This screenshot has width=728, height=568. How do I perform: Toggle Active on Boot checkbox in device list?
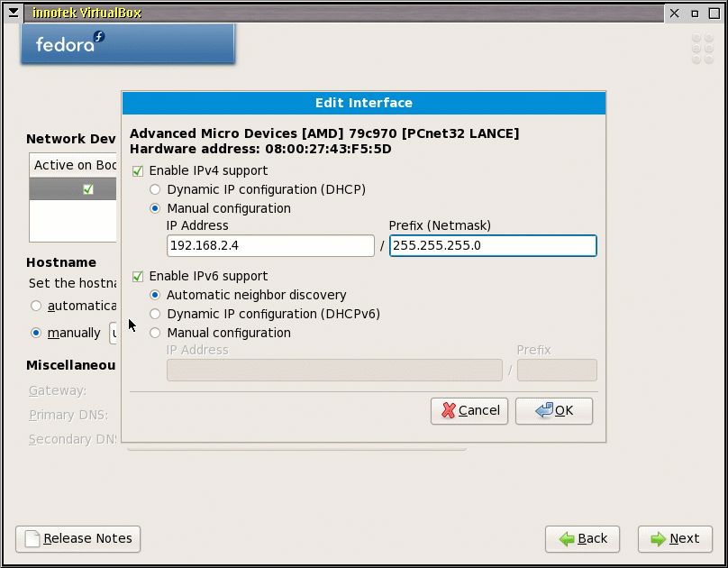[x=87, y=189]
